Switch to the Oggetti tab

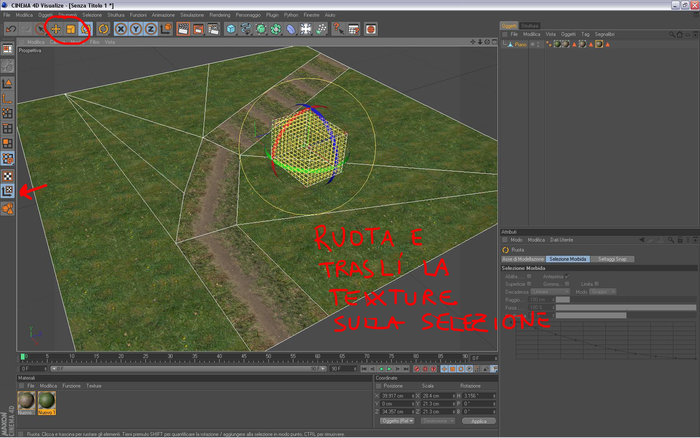click(x=509, y=25)
